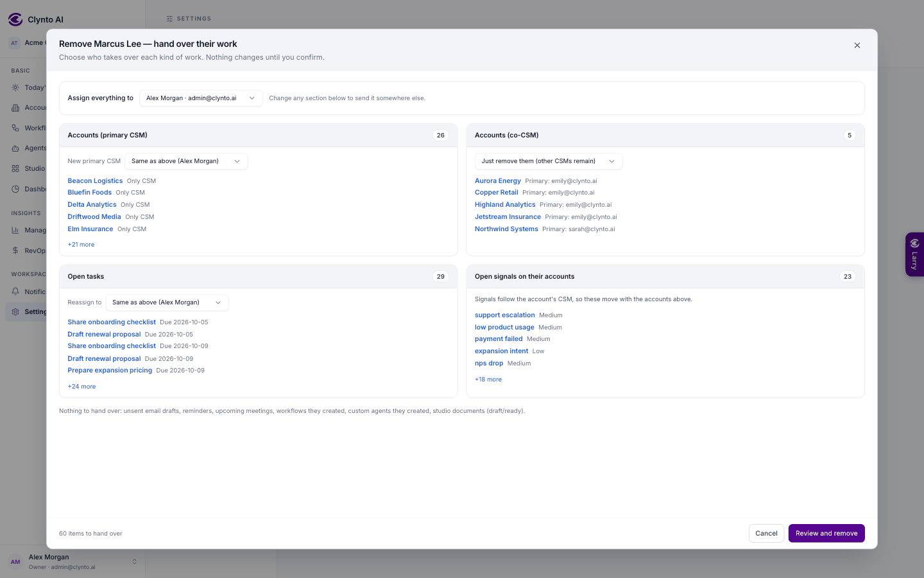Open the Bluefin Foods account link
The width and height of the screenshot is (924, 578).
pos(90,193)
